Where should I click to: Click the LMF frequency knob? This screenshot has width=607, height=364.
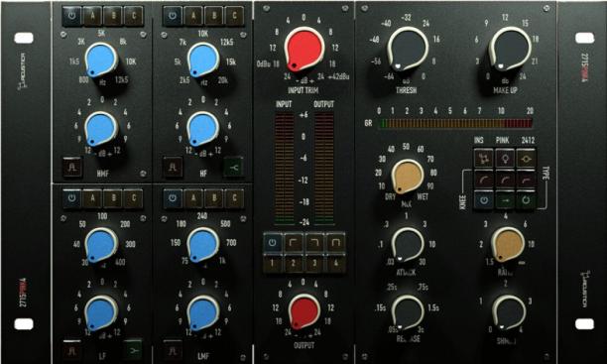coord(203,245)
